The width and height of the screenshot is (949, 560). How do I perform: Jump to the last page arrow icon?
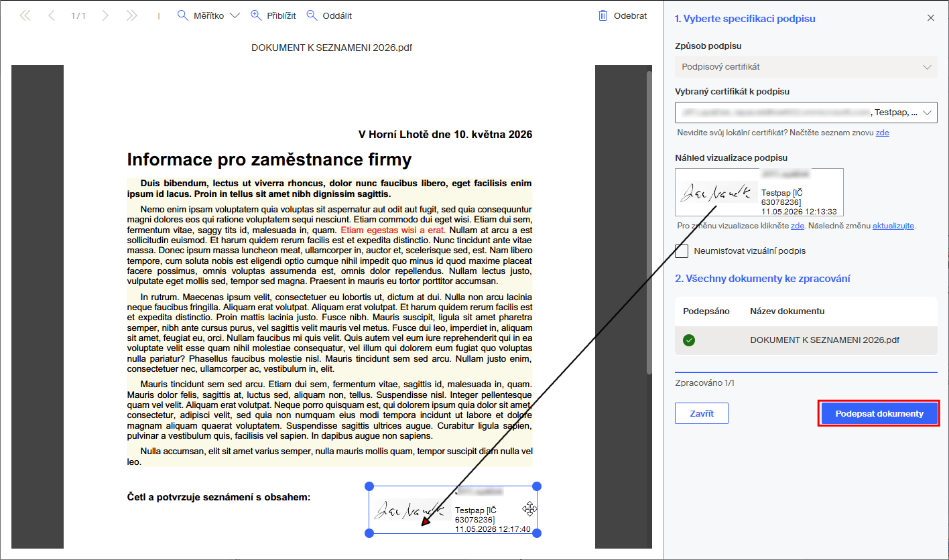(x=131, y=15)
